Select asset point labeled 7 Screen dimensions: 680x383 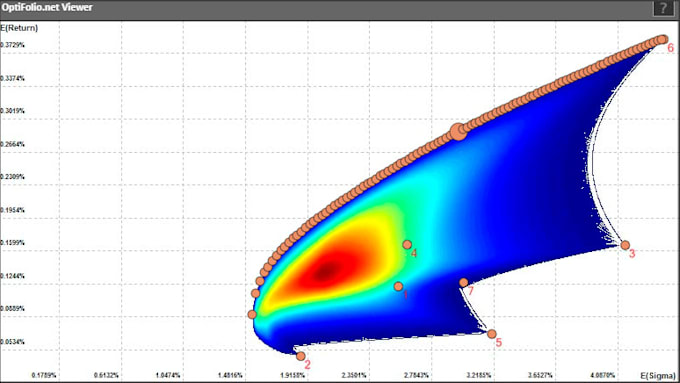[464, 282]
